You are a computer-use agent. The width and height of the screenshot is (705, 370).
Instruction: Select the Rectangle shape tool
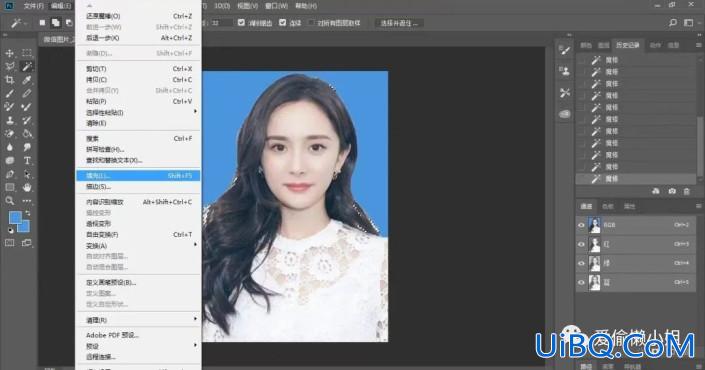click(x=9, y=187)
